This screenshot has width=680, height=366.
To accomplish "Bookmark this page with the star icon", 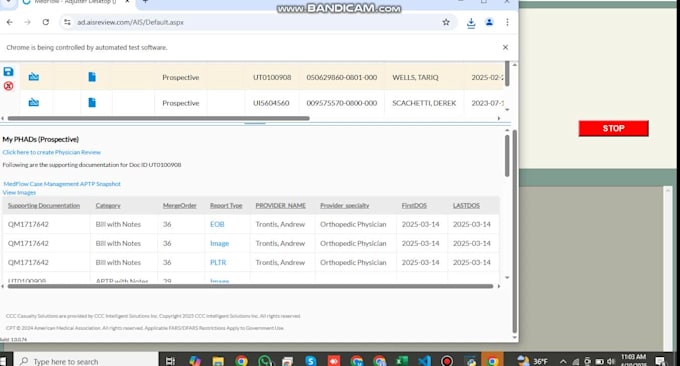I will 446,22.
